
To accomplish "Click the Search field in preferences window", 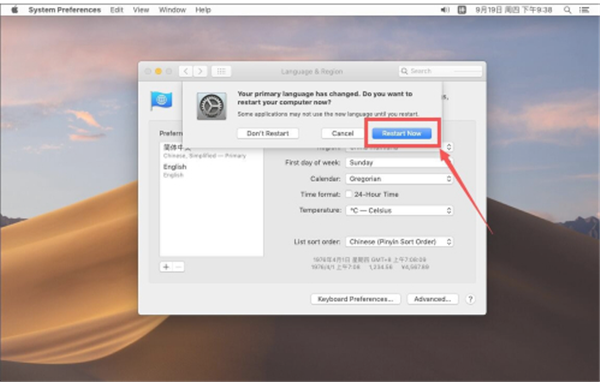I will tap(440, 71).
